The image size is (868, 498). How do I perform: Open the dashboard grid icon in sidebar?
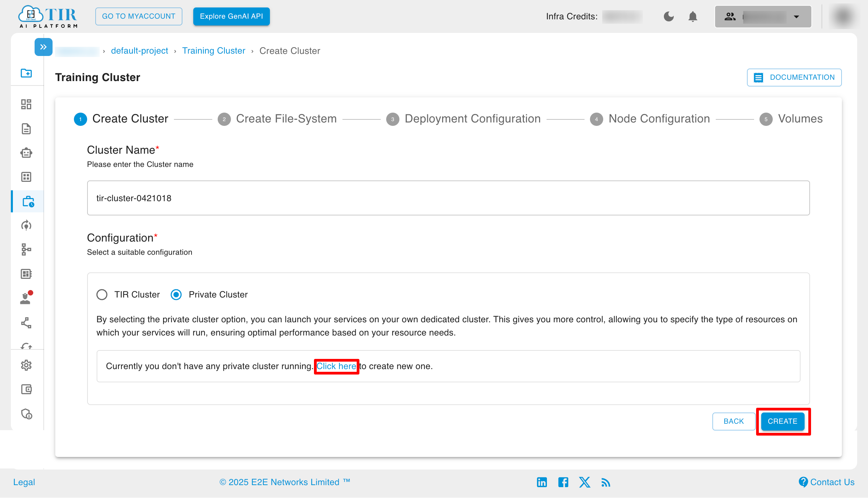pyautogui.click(x=26, y=104)
